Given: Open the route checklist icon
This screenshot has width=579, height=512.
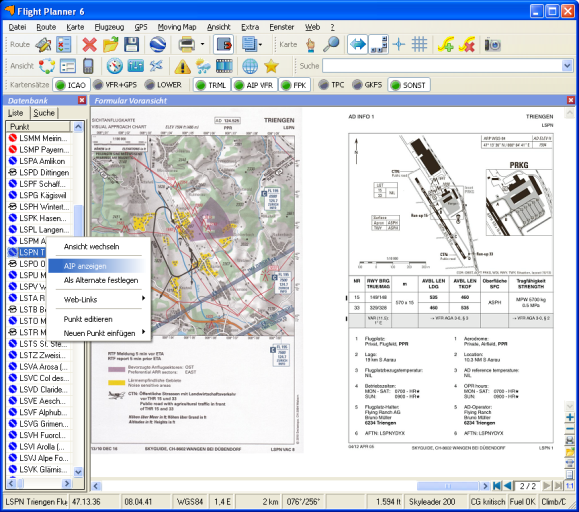Looking at the screenshot, I should pos(64,45).
